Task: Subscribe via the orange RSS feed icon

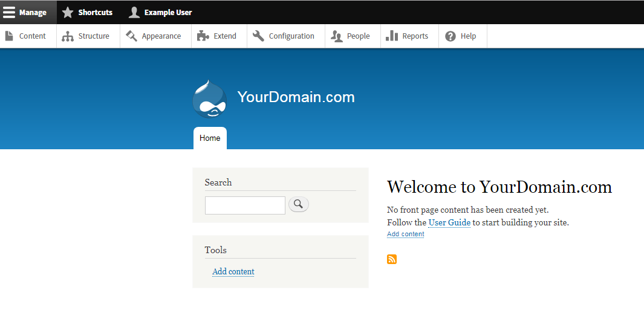Action: click(392, 259)
